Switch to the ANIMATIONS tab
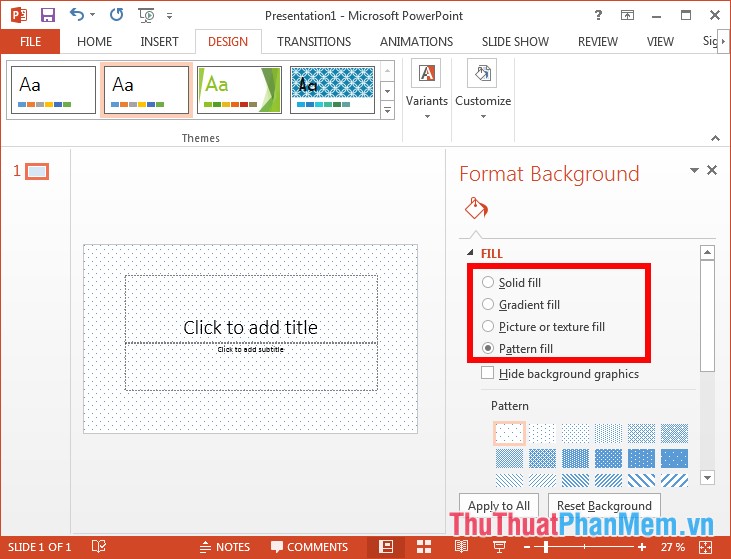This screenshot has height=559, width=731. 416,41
